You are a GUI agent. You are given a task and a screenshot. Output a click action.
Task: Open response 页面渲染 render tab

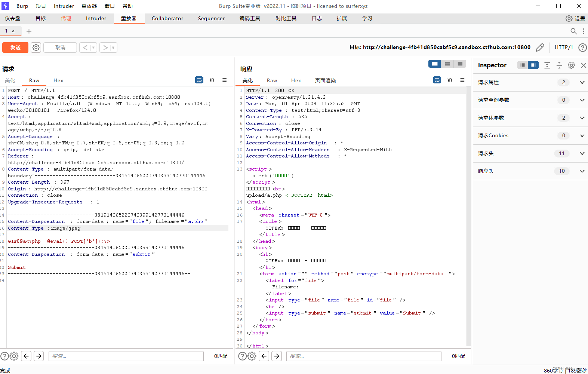pyautogui.click(x=325, y=80)
